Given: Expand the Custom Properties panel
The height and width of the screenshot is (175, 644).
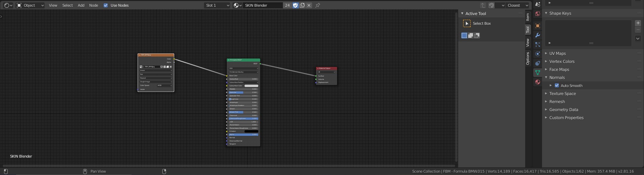Looking at the screenshot, I should [546, 118].
